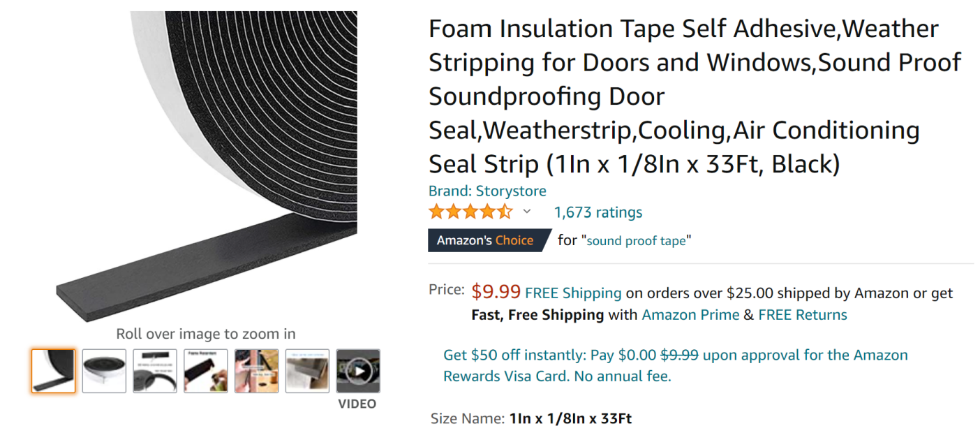Click the star rating icons
Viewport: 980px width, 433px height.
[470, 212]
